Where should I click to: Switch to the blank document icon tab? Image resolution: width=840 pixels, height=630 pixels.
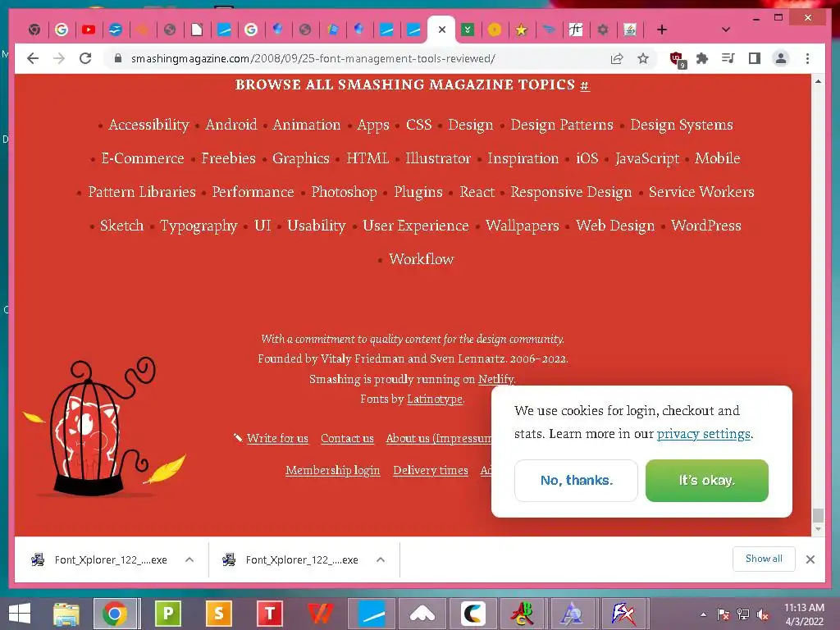197,30
